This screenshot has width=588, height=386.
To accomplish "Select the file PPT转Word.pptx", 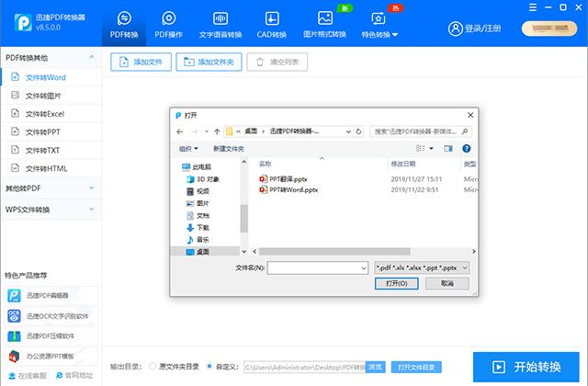I will (288, 190).
